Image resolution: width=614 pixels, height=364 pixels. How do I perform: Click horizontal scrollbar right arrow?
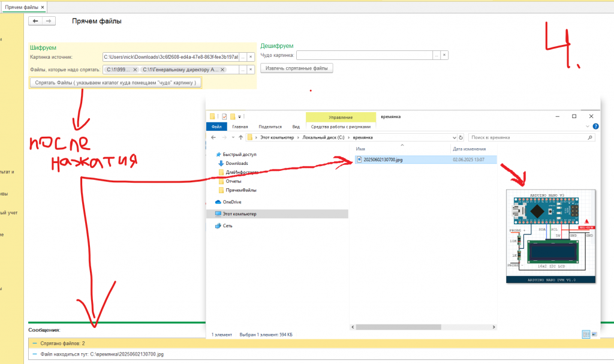pyautogui.click(x=494, y=327)
